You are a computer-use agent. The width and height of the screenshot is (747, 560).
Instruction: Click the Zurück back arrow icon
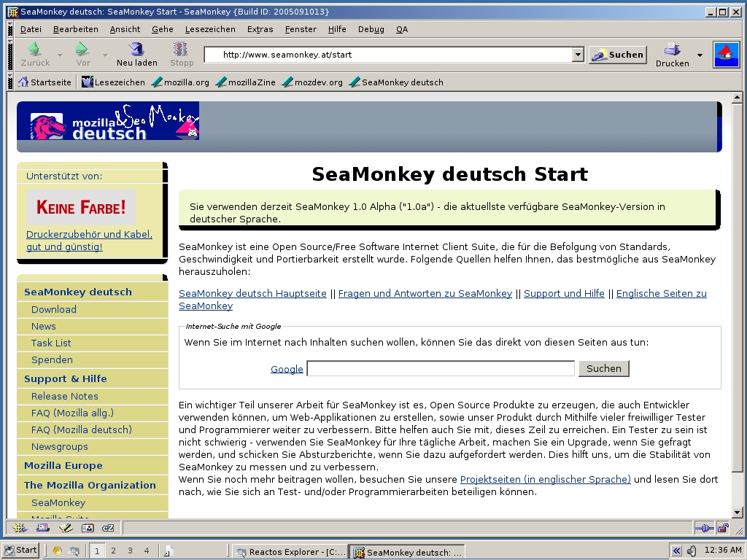34,49
